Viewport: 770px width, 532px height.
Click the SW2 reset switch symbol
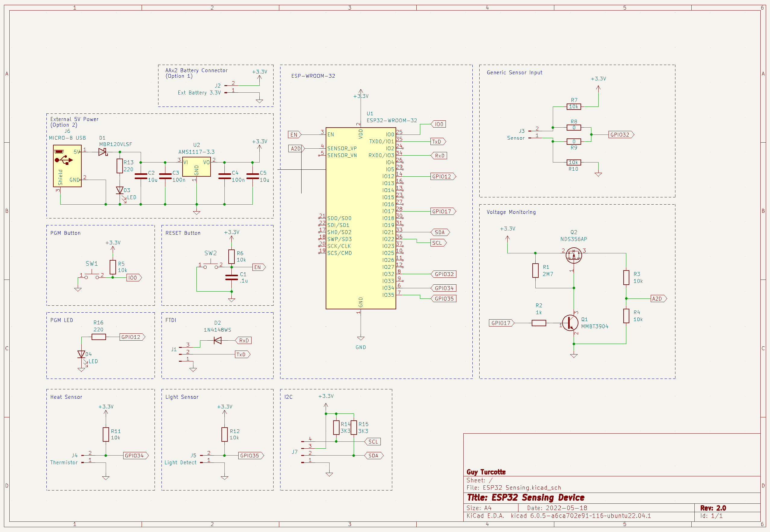[x=211, y=265]
